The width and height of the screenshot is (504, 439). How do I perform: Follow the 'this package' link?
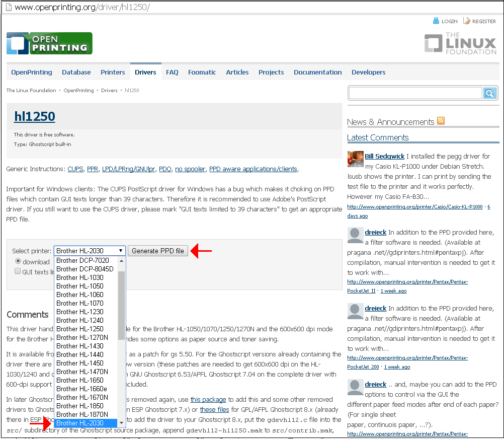(x=208, y=399)
